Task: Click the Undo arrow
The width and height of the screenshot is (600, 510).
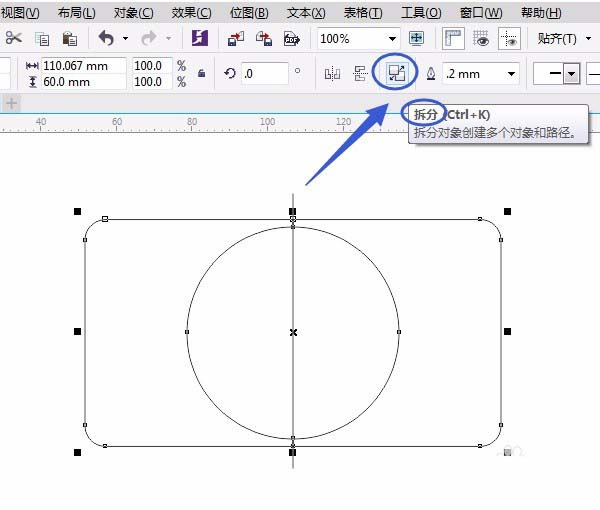Action: [x=106, y=38]
